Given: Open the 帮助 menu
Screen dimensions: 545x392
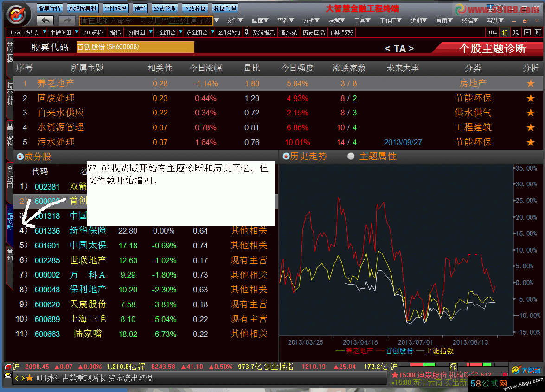Looking at the screenshot, I should [x=495, y=20].
